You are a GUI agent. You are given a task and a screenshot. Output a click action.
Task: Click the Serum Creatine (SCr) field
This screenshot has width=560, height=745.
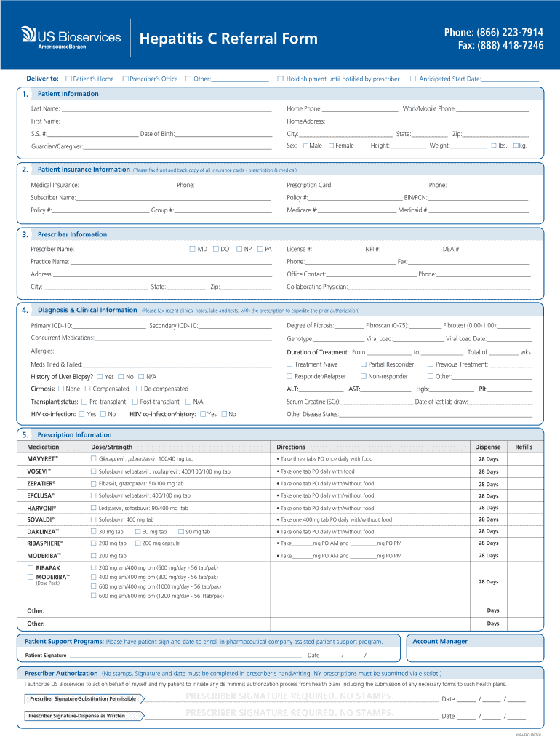pos(377,402)
